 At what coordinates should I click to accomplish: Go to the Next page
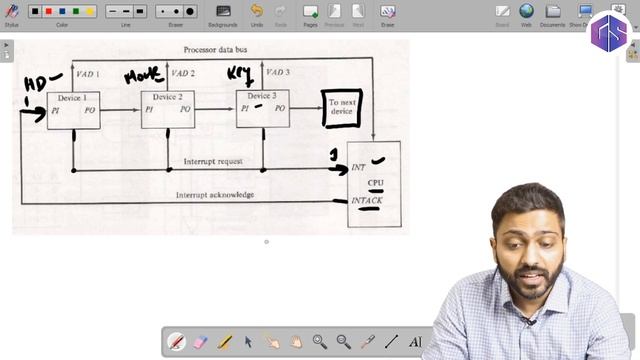pos(358,15)
